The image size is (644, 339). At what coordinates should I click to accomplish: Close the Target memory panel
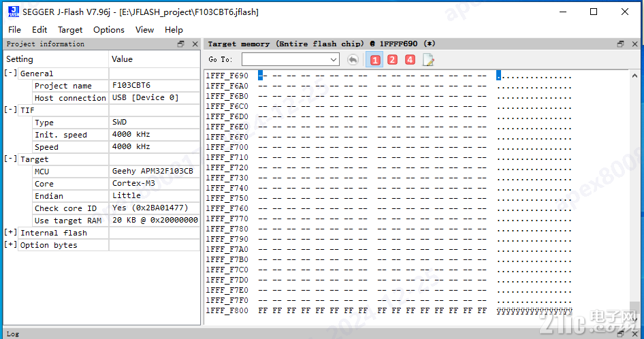click(x=635, y=44)
